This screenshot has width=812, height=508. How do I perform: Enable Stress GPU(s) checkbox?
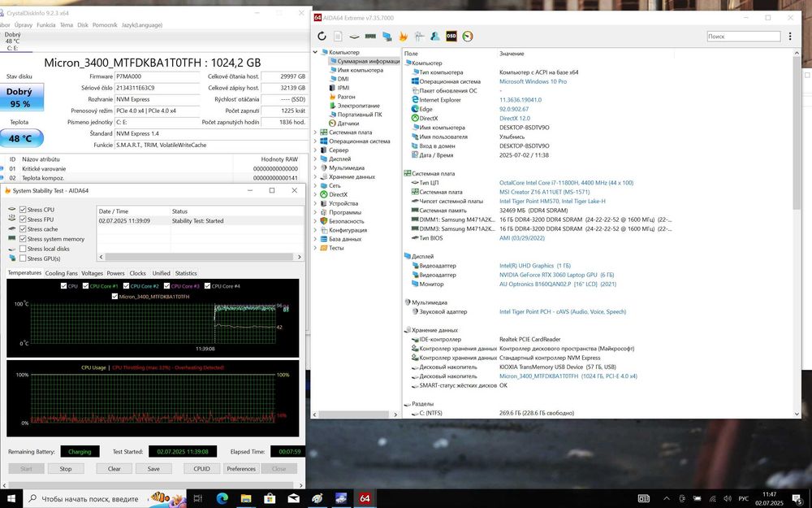coord(23,258)
